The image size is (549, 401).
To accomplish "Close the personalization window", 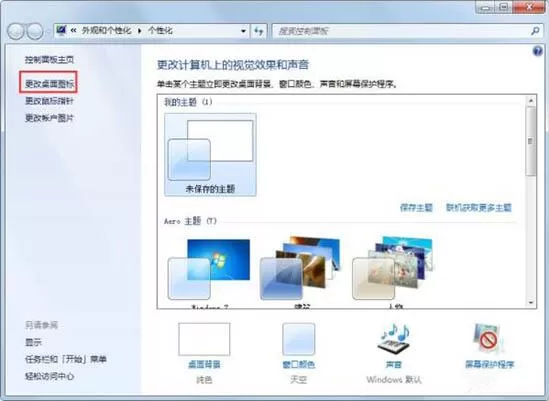I will coord(529,7).
